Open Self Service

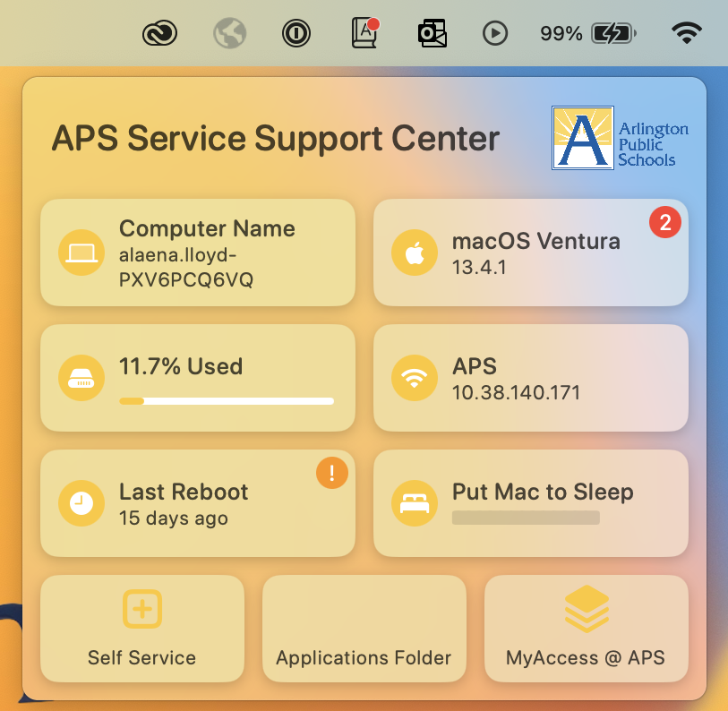pyautogui.click(x=142, y=629)
